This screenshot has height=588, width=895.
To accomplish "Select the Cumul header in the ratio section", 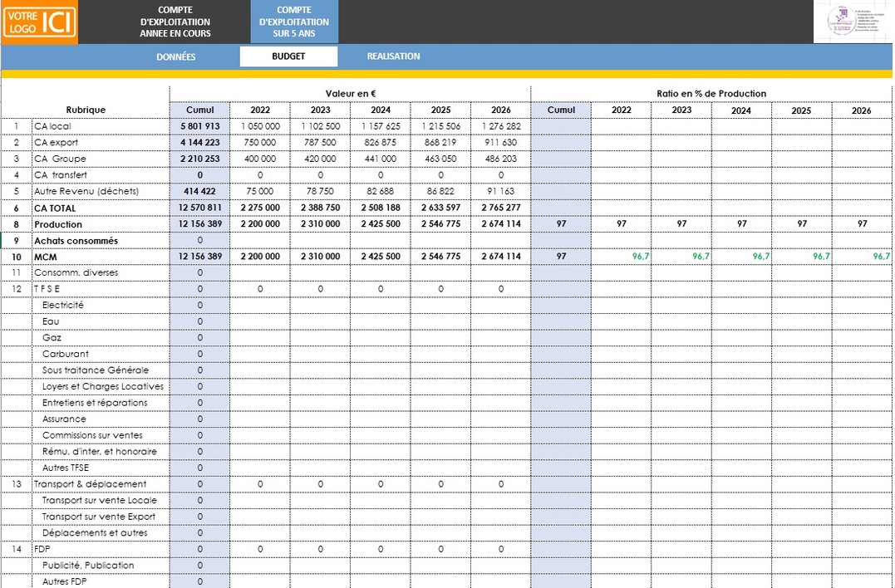I will coord(560,110).
